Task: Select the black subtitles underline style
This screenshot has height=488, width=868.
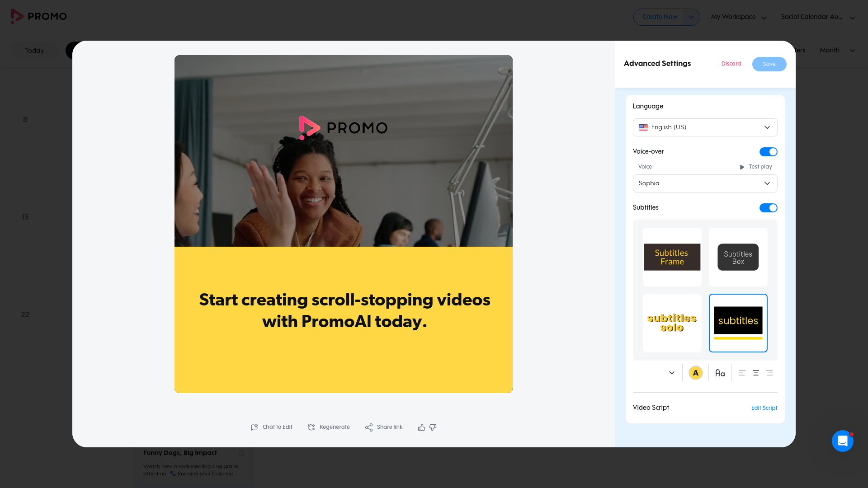Action: pyautogui.click(x=738, y=323)
